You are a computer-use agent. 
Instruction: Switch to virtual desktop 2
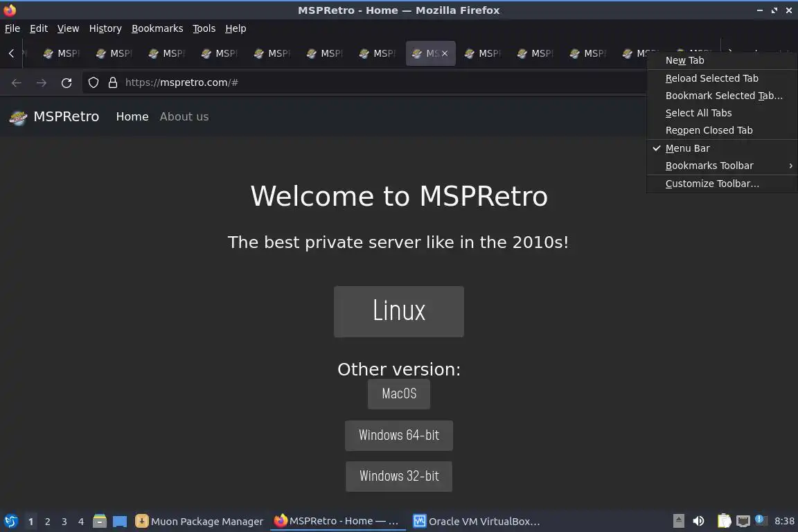pos(47,522)
